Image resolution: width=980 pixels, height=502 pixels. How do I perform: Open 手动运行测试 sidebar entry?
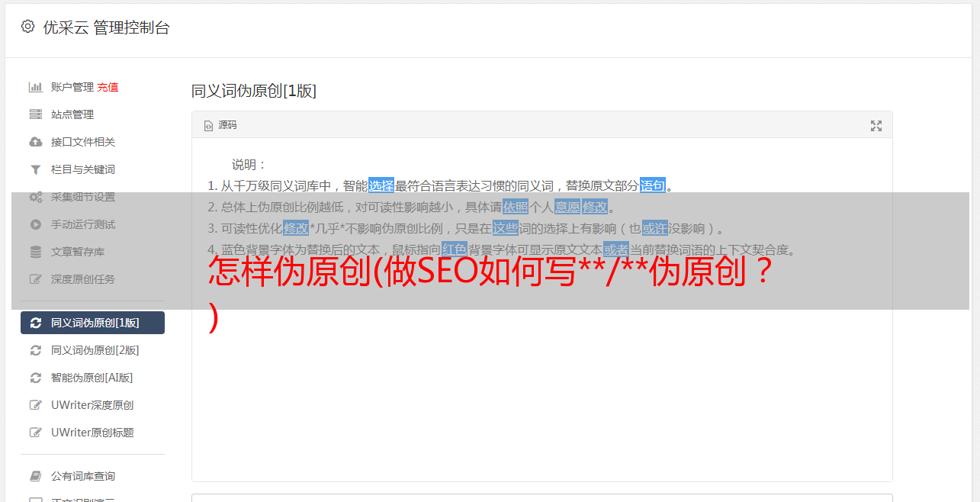[92, 224]
